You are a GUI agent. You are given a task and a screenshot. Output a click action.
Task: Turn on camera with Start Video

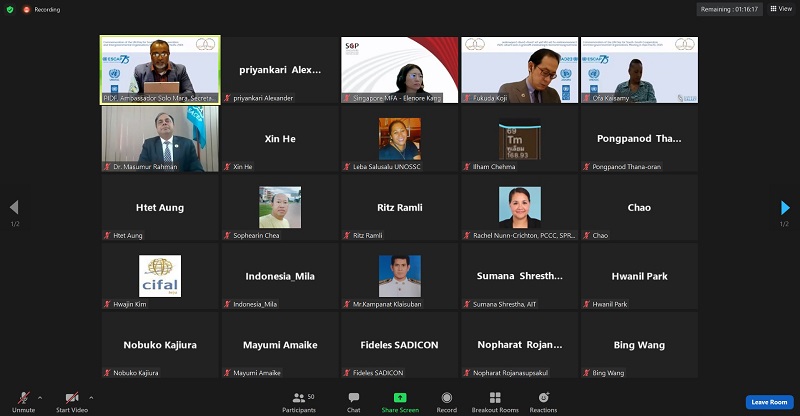(72, 402)
